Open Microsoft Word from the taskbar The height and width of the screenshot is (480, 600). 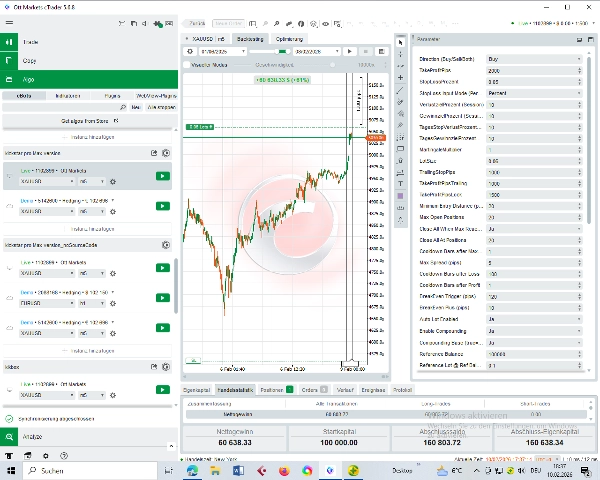[238, 470]
